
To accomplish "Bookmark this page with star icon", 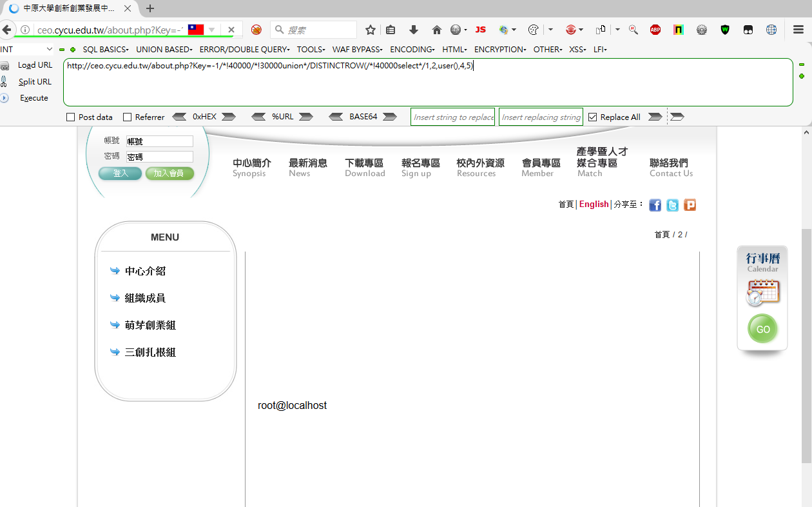I will click(x=371, y=30).
